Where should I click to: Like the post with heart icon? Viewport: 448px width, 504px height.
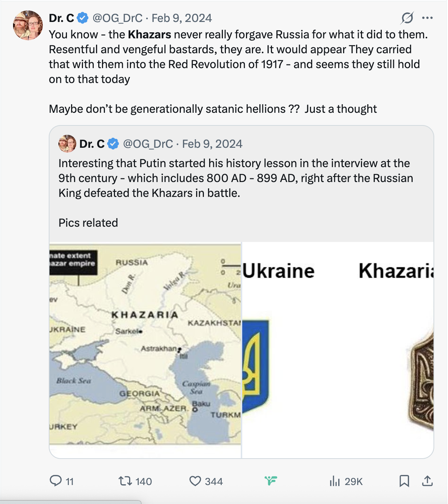pos(195,481)
